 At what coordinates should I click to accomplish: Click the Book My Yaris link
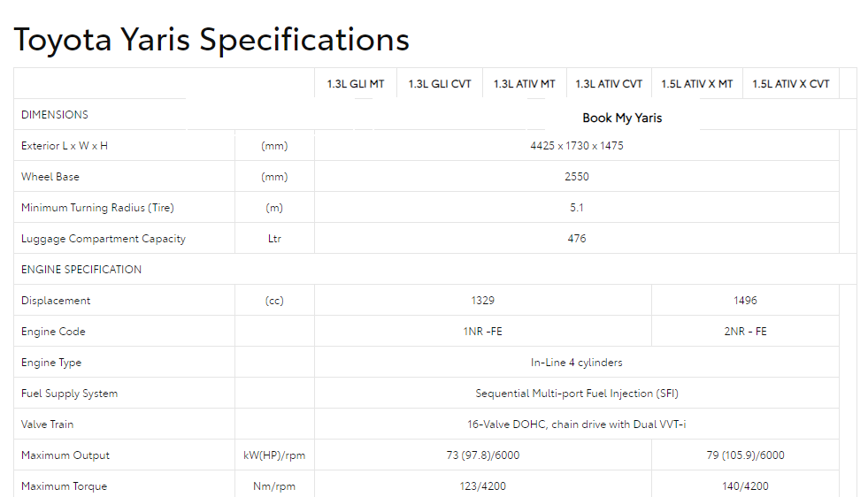click(622, 118)
